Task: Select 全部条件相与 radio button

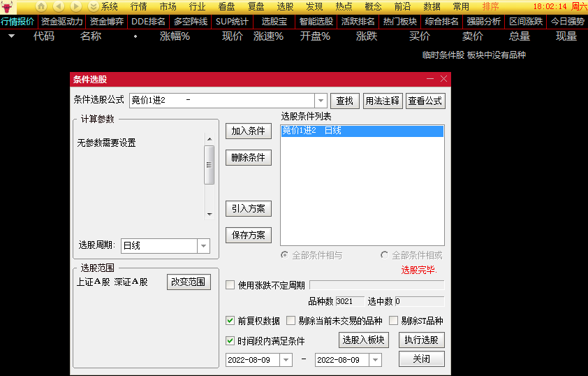Action: (285, 255)
